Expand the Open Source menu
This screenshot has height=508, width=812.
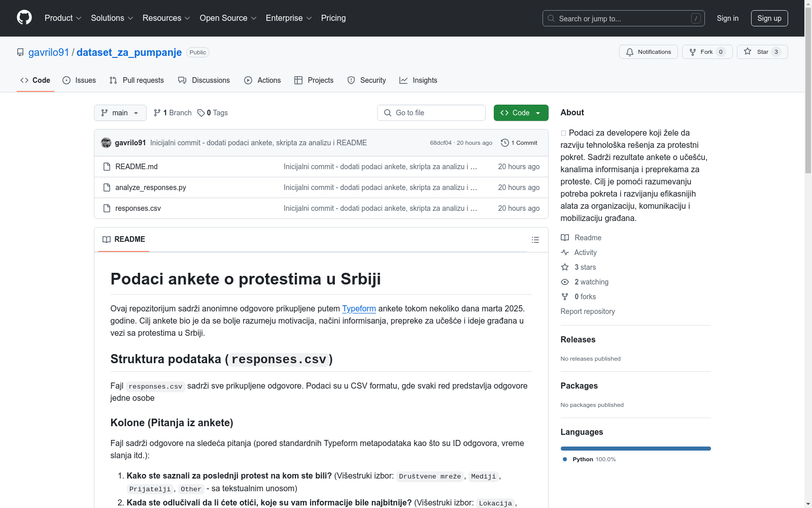tap(228, 18)
